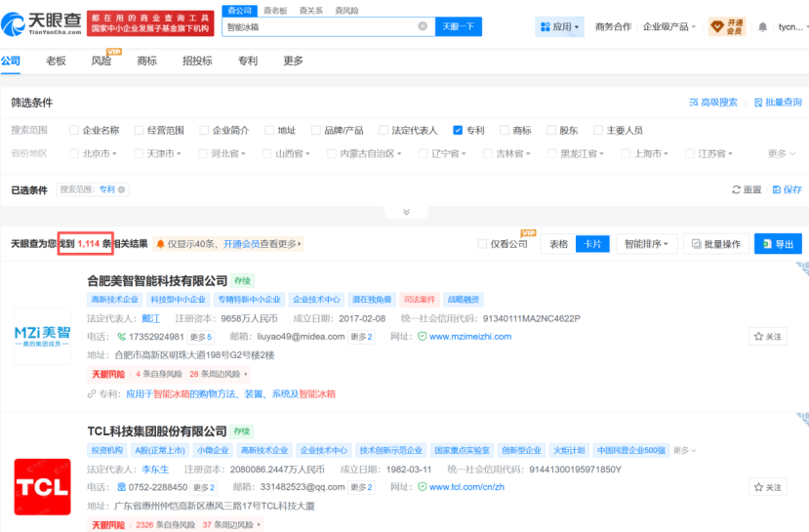Open the MZi 美智 company logo
The width and height of the screenshot is (809, 532).
tap(42, 337)
